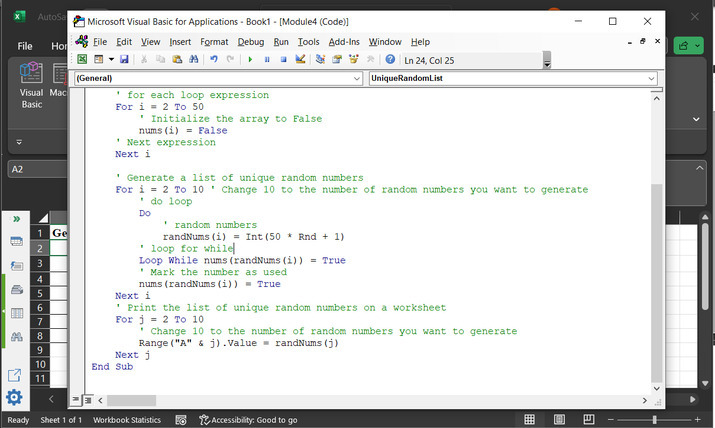The width and height of the screenshot is (715, 428).
Task: Open the Debug menu
Action: coord(251,42)
